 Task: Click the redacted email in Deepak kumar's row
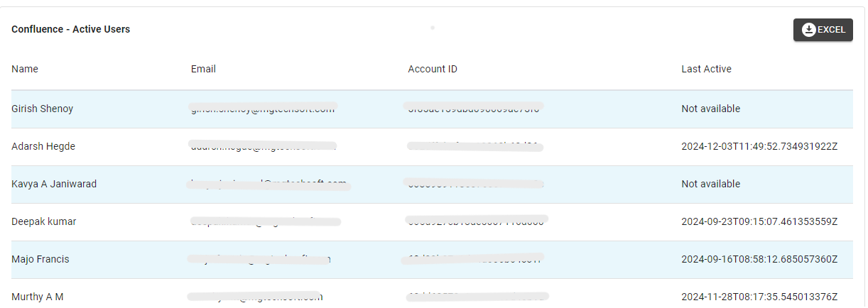(x=264, y=221)
